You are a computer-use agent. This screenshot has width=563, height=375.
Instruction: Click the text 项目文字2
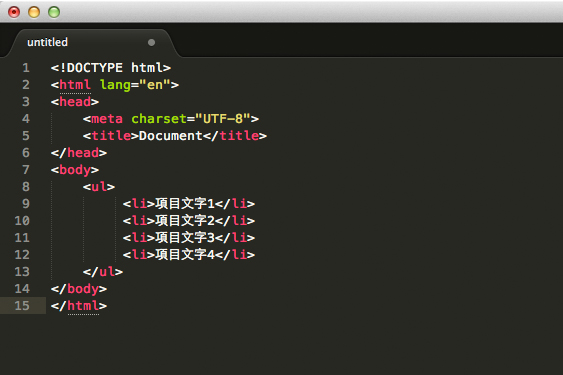(185, 221)
